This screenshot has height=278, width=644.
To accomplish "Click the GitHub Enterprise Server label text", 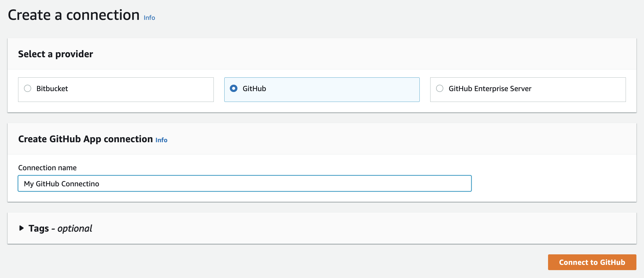I will click(490, 89).
